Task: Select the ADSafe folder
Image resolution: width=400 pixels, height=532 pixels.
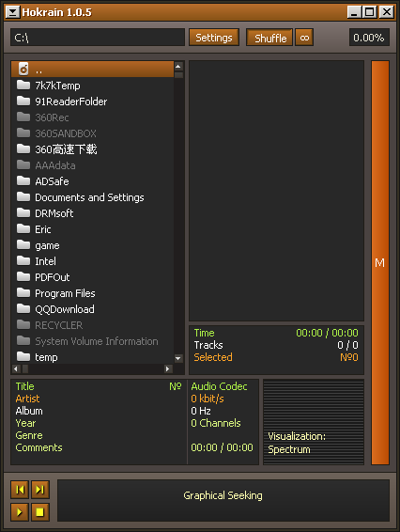Action: point(92,181)
